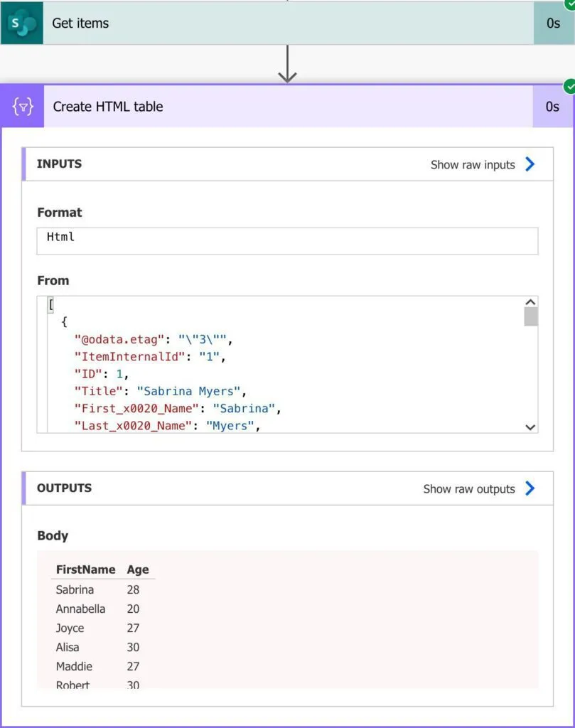Click the Format field containing Html
This screenshot has height=728, width=575.
click(x=287, y=241)
